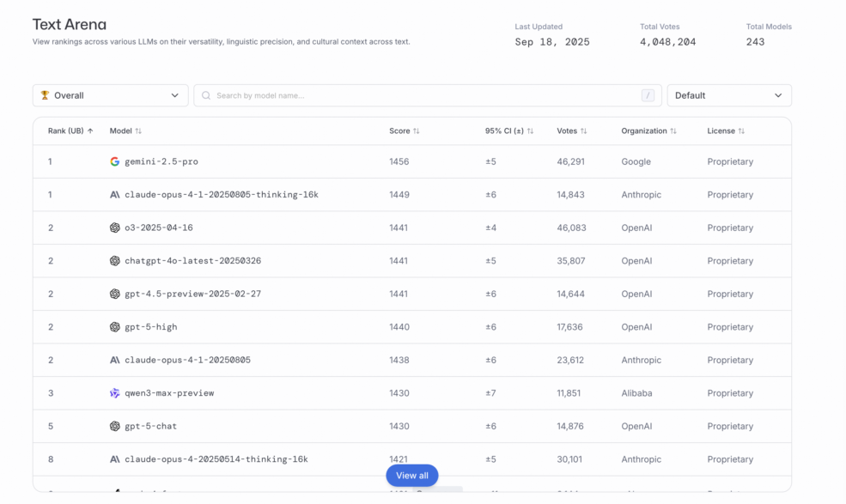Expand the Default style dropdown

click(x=728, y=95)
